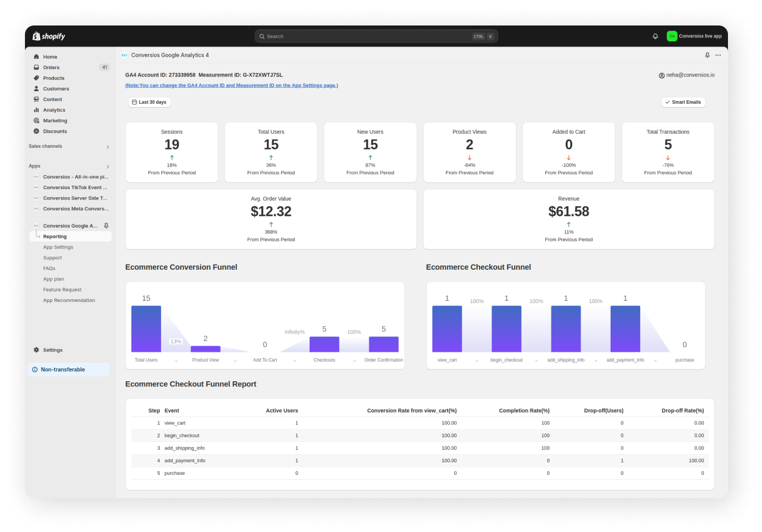Screen dimensions: 762x532
Task: Click the Content icon in sidebar
Action: 36,99
